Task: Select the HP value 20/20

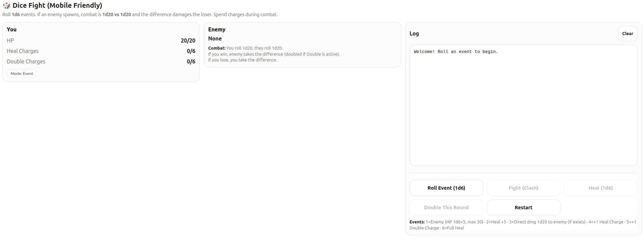Action: pyautogui.click(x=188, y=40)
